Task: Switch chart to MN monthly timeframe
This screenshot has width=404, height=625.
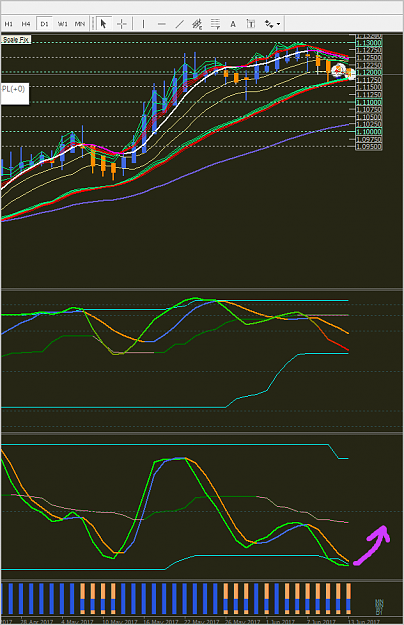Action: 80,24
